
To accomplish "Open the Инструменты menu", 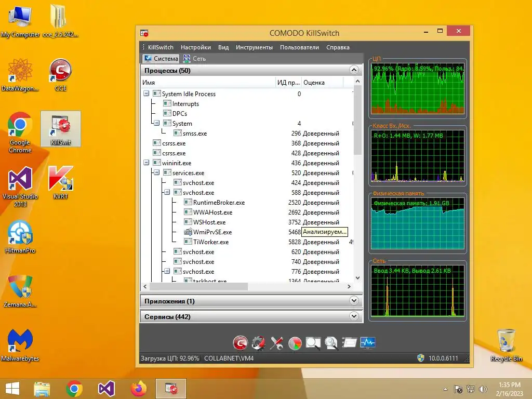I will click(254, 47).
